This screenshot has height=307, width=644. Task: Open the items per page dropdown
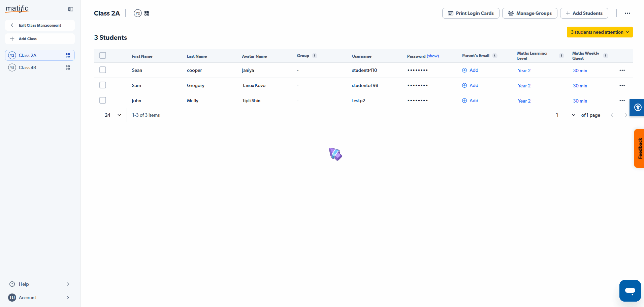tap(113, 115)
